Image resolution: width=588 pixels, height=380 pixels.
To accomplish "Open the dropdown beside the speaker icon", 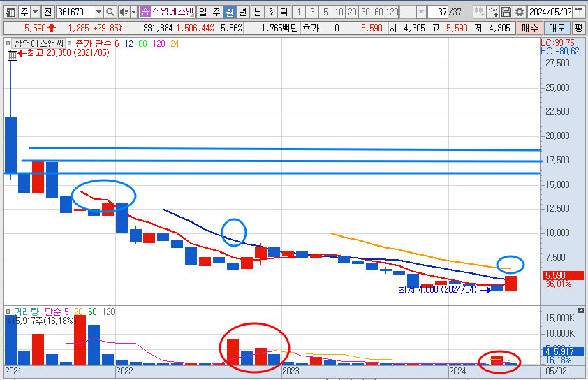I will click(133, 13).
